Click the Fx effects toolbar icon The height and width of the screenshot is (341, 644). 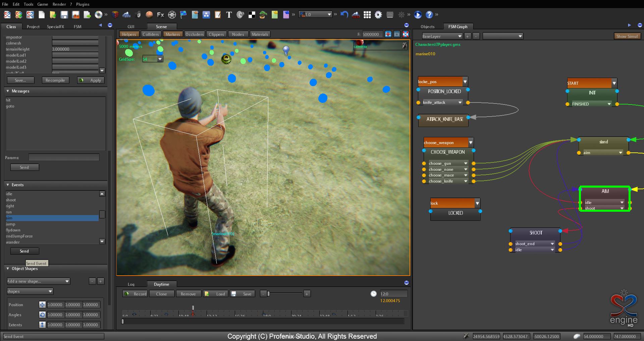[x=161, y=15]
